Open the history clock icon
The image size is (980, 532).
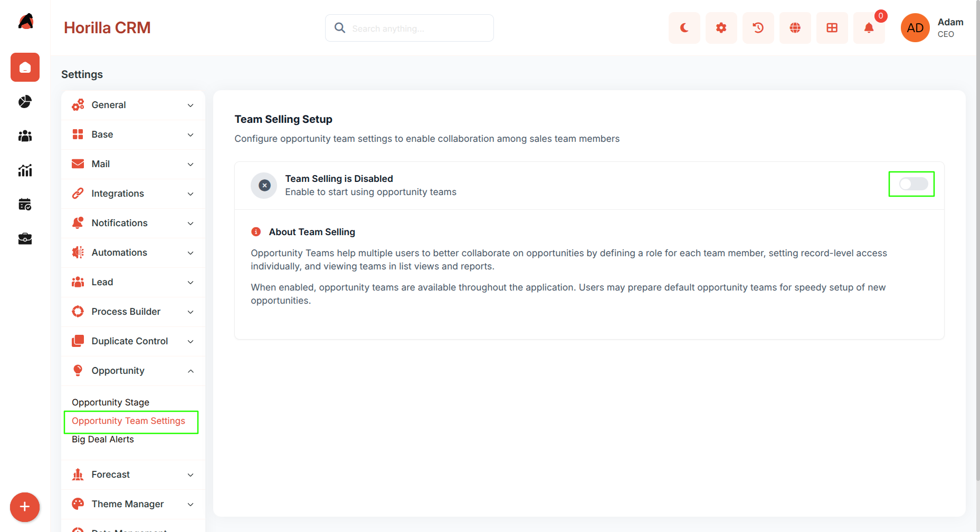coord(758,28)
